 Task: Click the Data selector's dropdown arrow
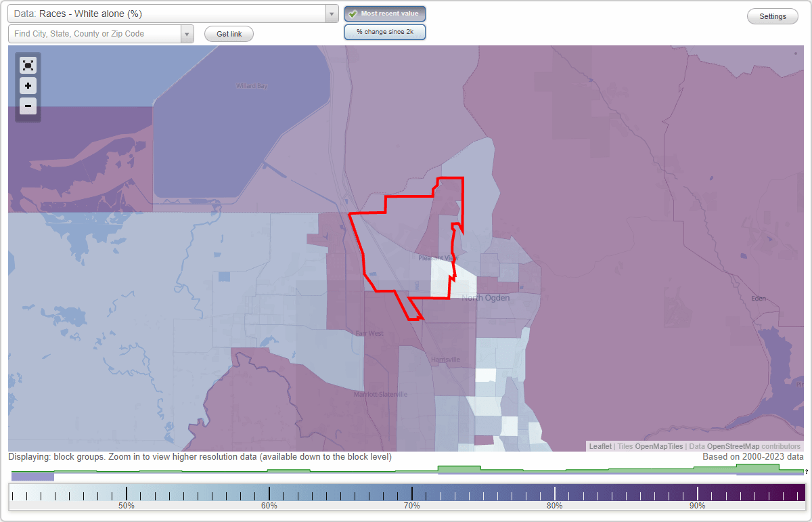coord(330,13)
